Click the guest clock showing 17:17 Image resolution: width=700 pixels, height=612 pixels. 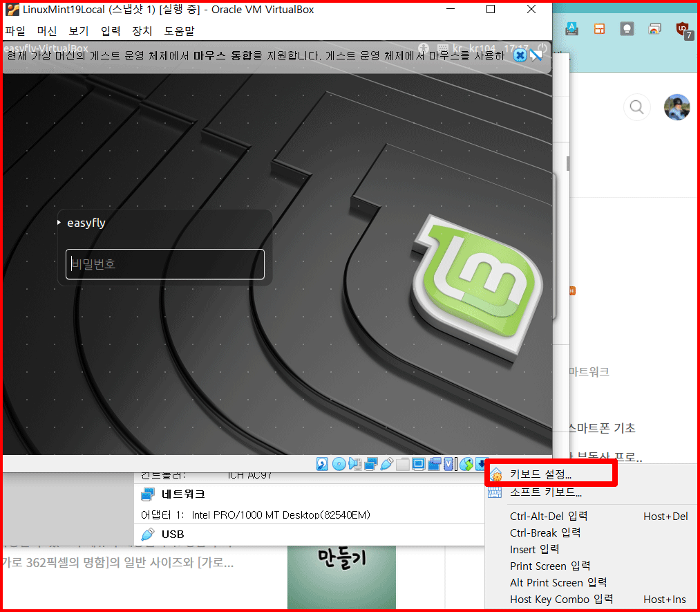click(x=516, y=48)
